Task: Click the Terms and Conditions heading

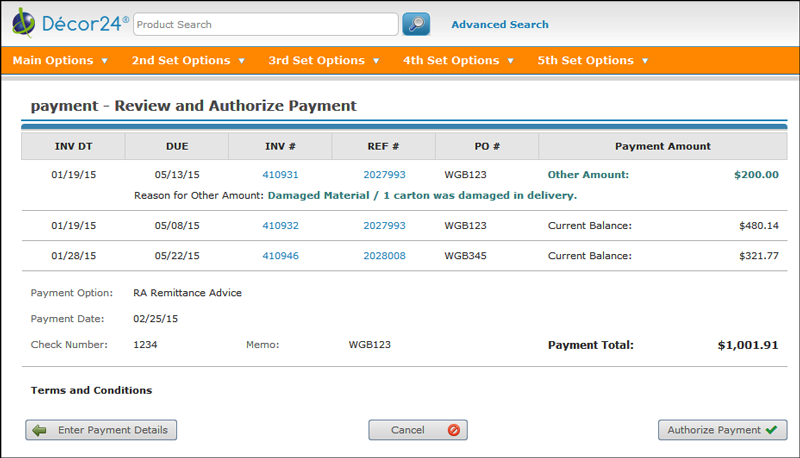Action: (91, 390)
